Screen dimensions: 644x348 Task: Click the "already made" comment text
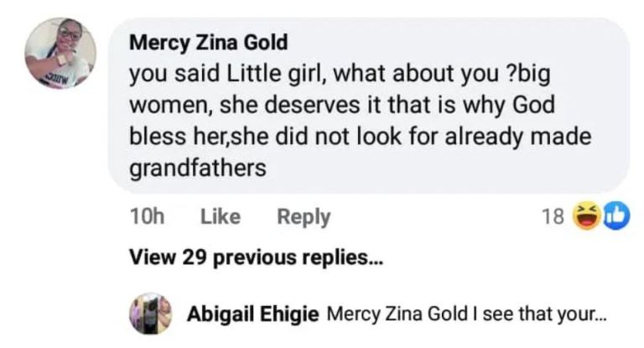click(x=520, y=137)
